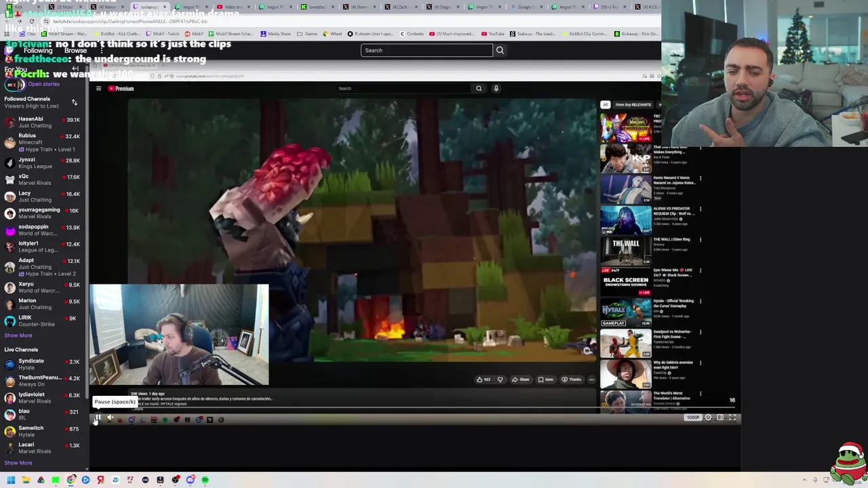Collapse the sidebar using the arrow icon
This screenshot has height=488, width=868.
(75, 68)
